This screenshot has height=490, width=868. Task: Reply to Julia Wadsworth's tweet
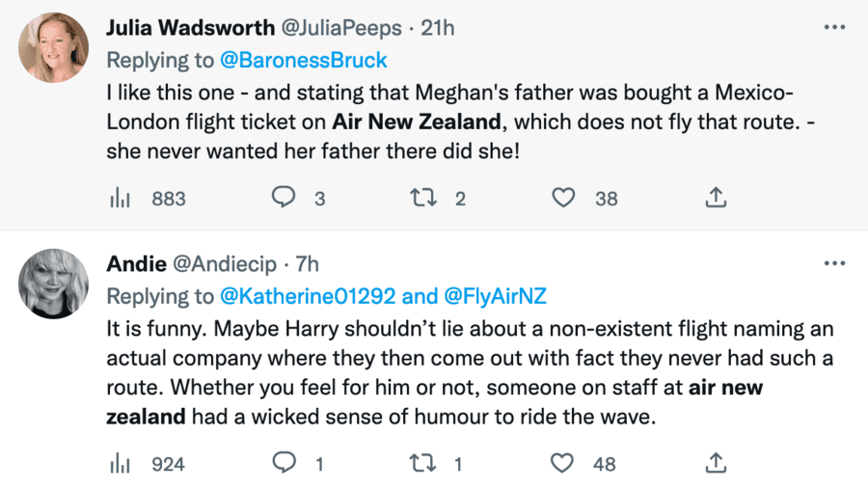(x=283, y=199)
